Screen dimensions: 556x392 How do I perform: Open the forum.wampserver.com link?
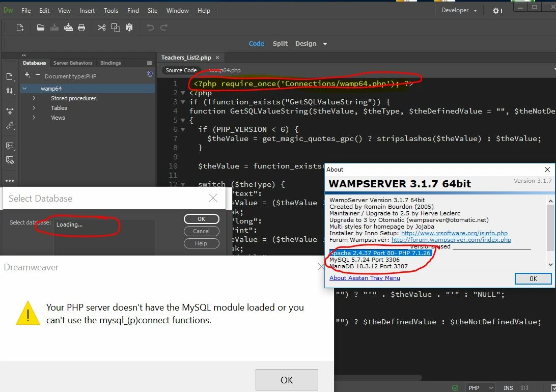451,240
